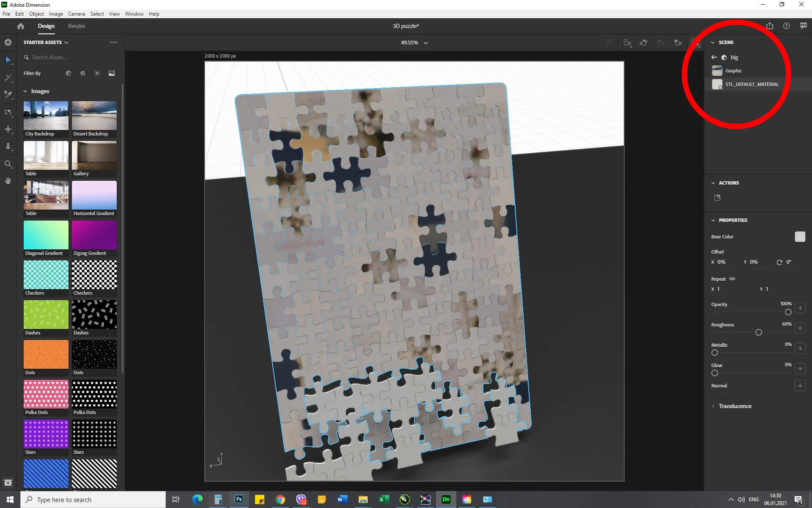Expand the Translucence section

coord(735,406)
